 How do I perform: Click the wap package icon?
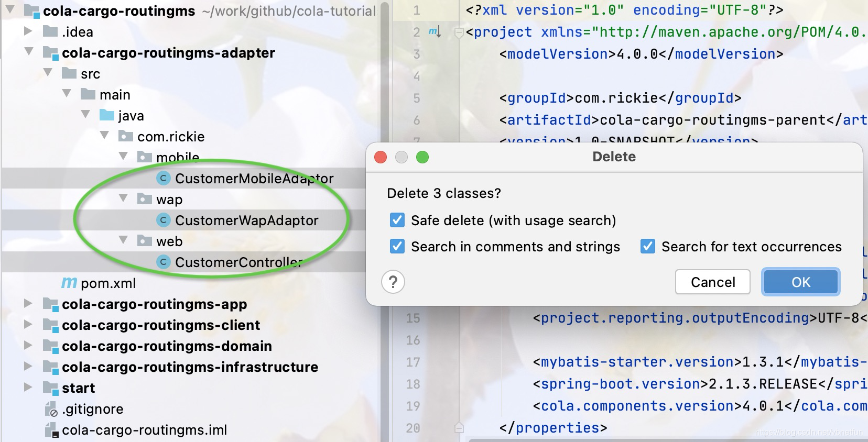coord(145,199)
